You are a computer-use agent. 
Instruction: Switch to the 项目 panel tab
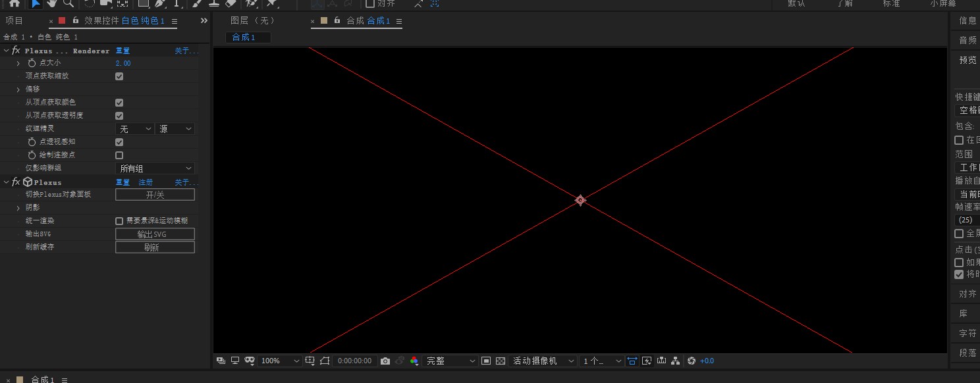(x=14, y=21)
